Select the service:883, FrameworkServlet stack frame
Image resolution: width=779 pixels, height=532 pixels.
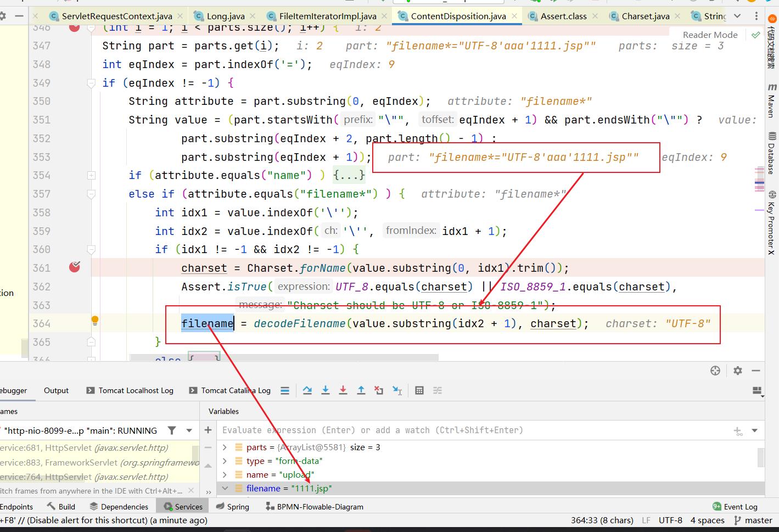coord(99,462)
